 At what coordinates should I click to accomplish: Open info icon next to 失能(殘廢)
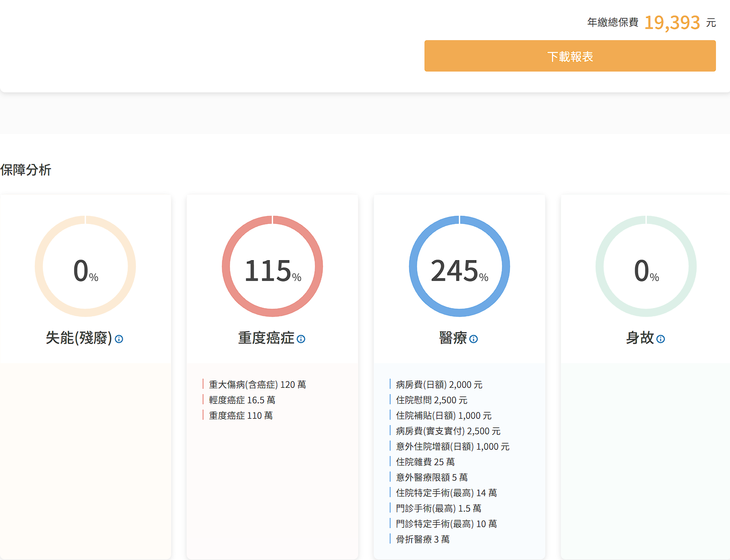pos(119,339)
